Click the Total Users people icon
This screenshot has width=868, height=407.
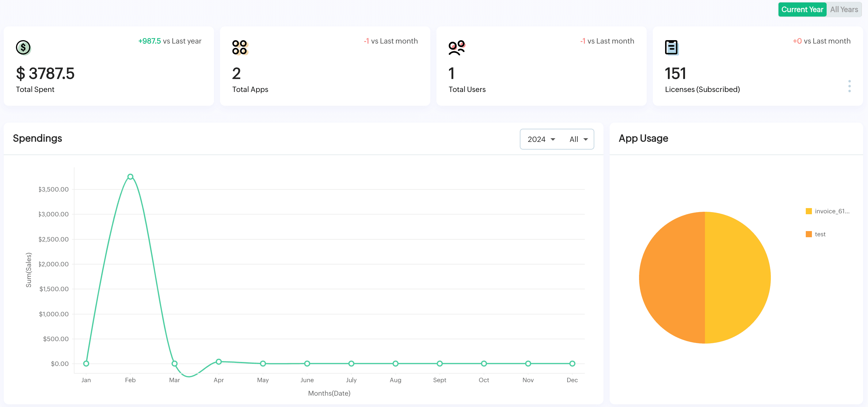pyautogui.click(x=456, y=48)
